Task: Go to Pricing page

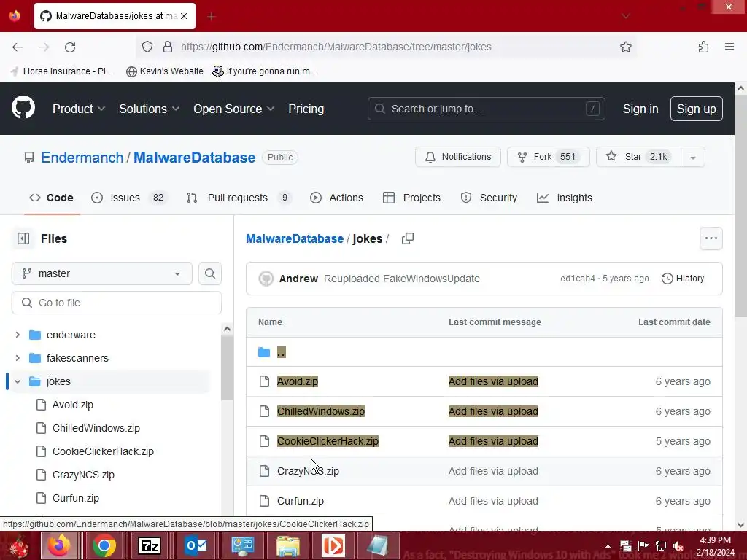Action: [x=306, y=109]
